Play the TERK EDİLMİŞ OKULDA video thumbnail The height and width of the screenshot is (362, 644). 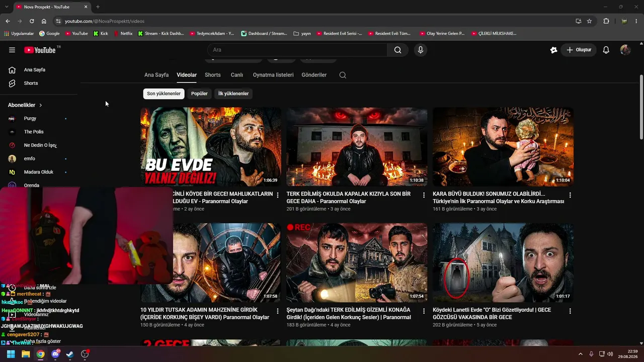point(357,147)
